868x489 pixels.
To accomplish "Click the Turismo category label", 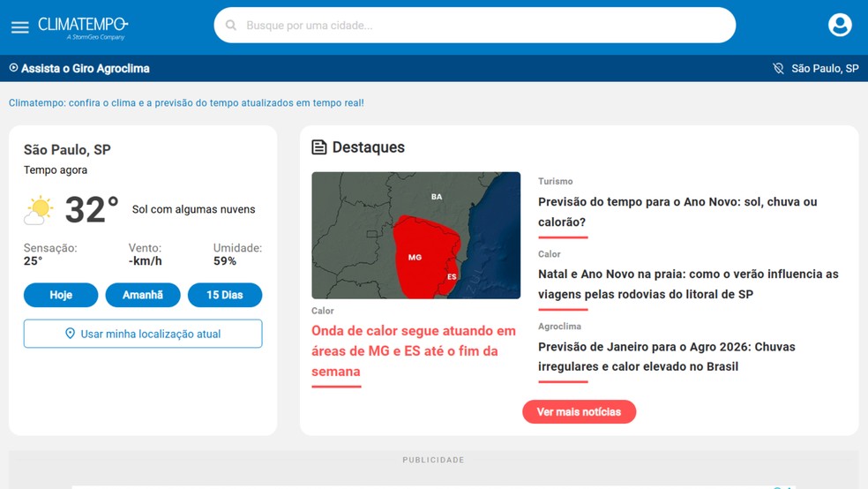I will 555,182.
